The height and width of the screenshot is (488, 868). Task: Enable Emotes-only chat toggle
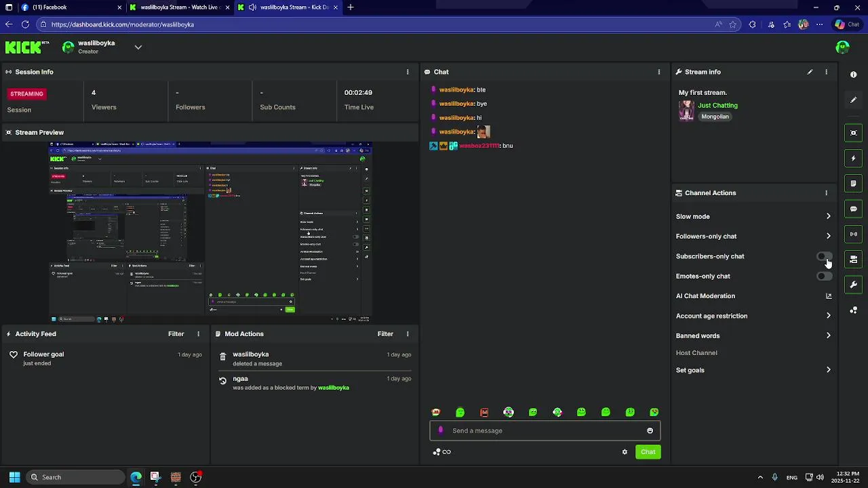tap(824, 277)
